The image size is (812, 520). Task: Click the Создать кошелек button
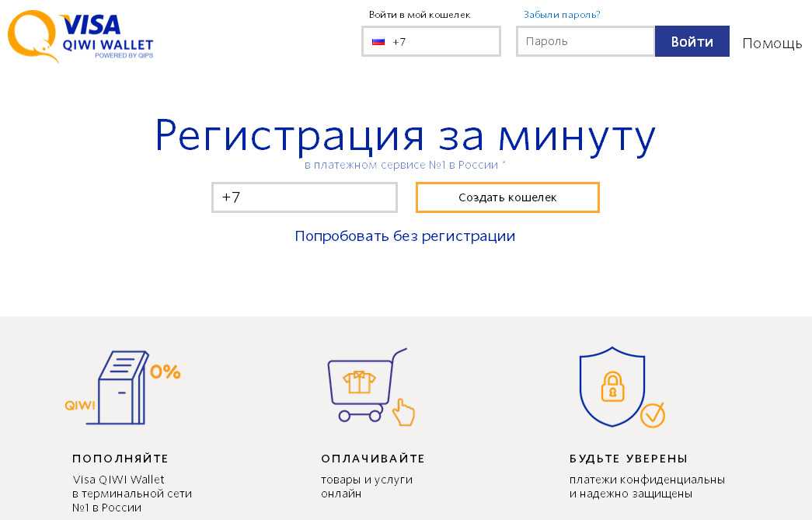pos(507,197)
